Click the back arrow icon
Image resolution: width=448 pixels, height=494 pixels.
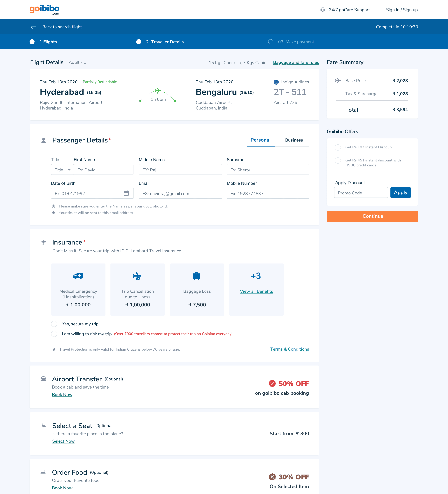[x=33, y=27]
